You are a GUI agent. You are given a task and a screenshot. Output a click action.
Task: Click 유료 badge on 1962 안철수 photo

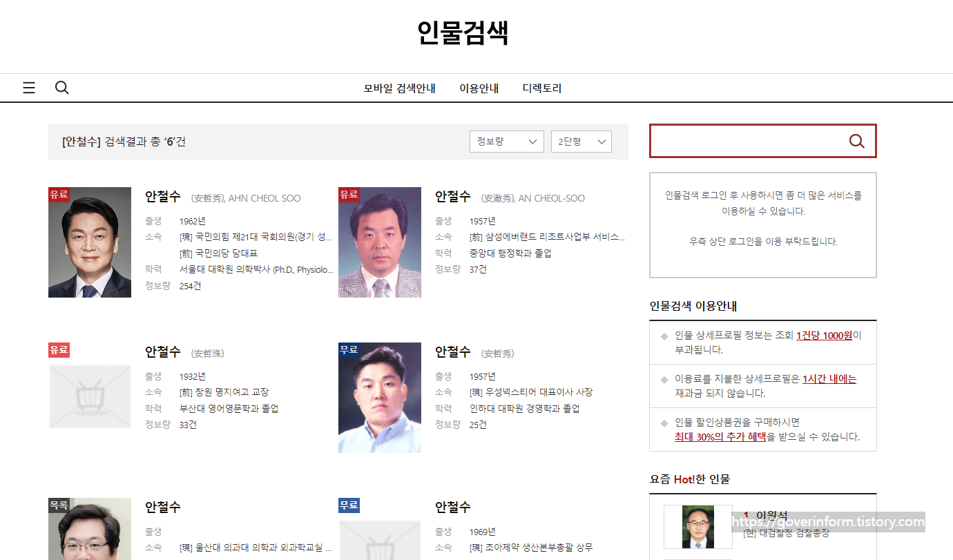click(59, 195)
